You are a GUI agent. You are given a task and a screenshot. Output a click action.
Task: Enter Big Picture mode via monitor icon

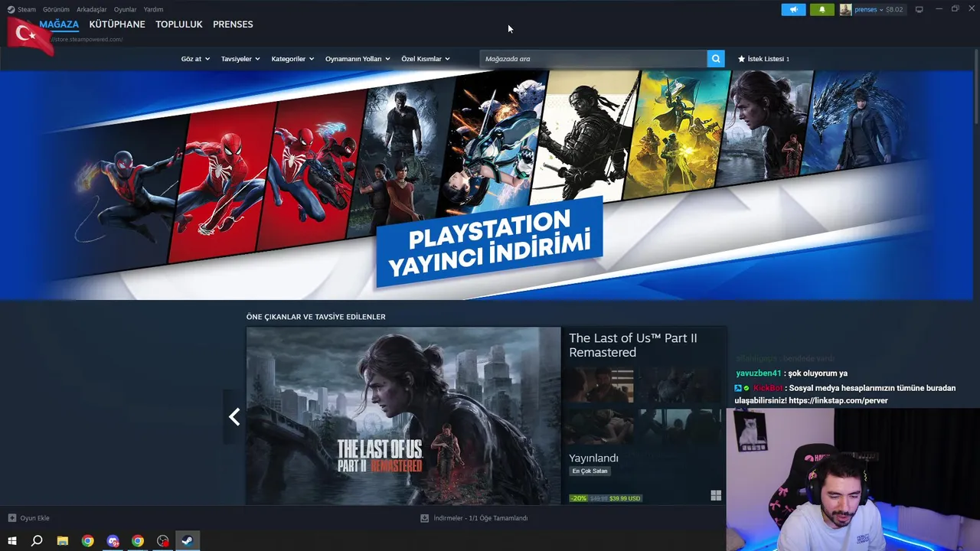(920, 9)
